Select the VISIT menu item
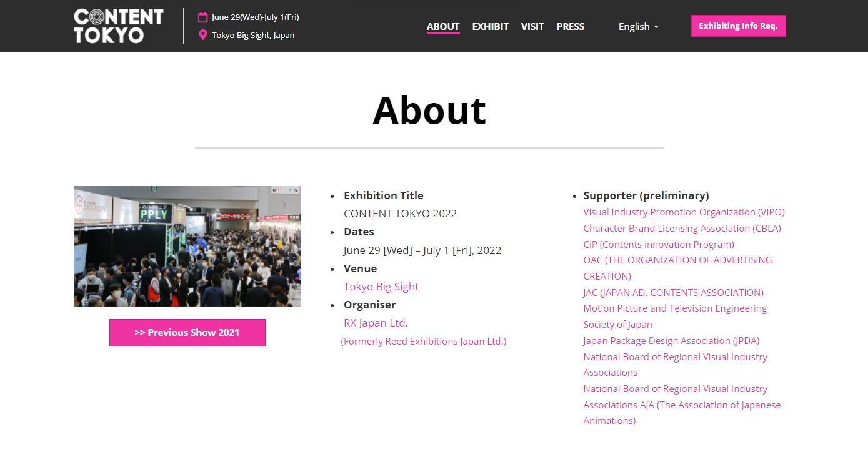Viewport: 868px width, 462px height. (x=532, y=27)
